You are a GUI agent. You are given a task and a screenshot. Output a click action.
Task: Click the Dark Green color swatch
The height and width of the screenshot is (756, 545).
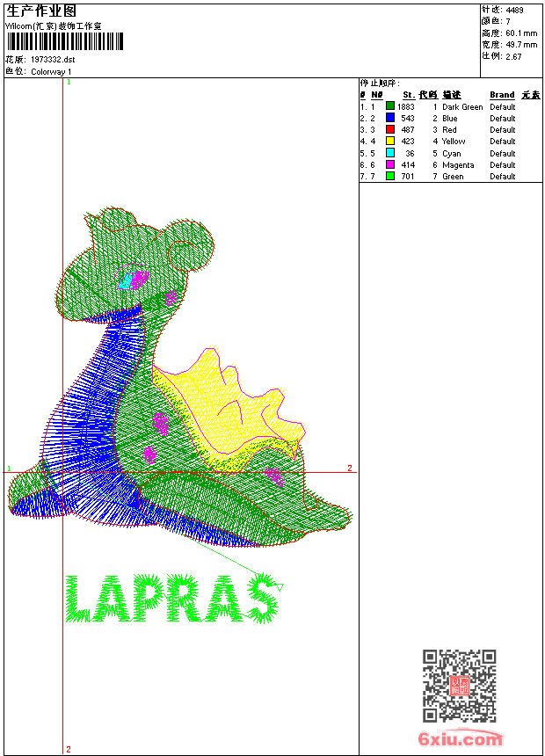pyautogui.click(x=390, y=106)
